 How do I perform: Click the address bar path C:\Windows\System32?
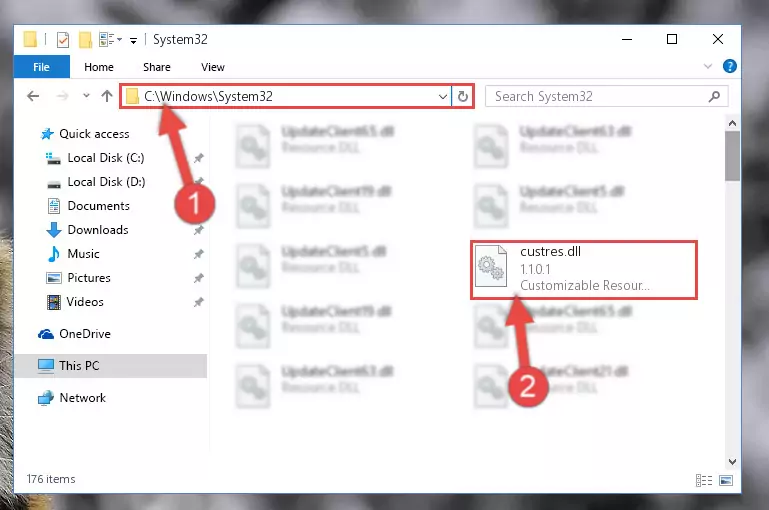[208, 96]
